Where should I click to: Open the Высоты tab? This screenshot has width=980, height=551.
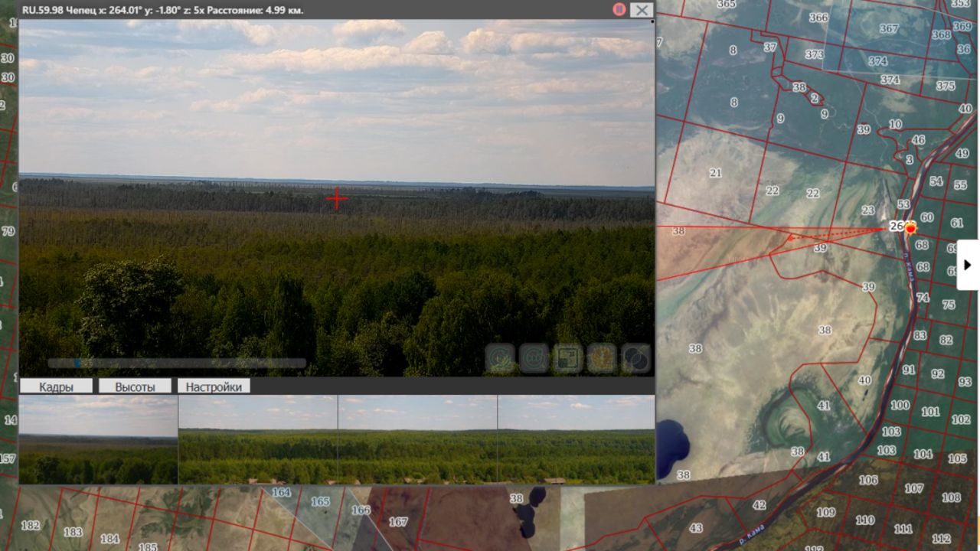click(135, 386)
